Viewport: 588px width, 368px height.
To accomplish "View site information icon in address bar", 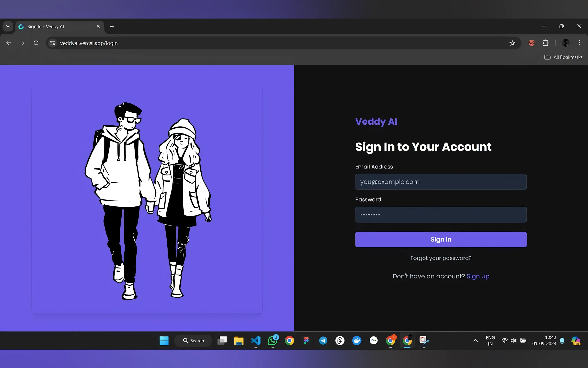I will click(53, 43).
